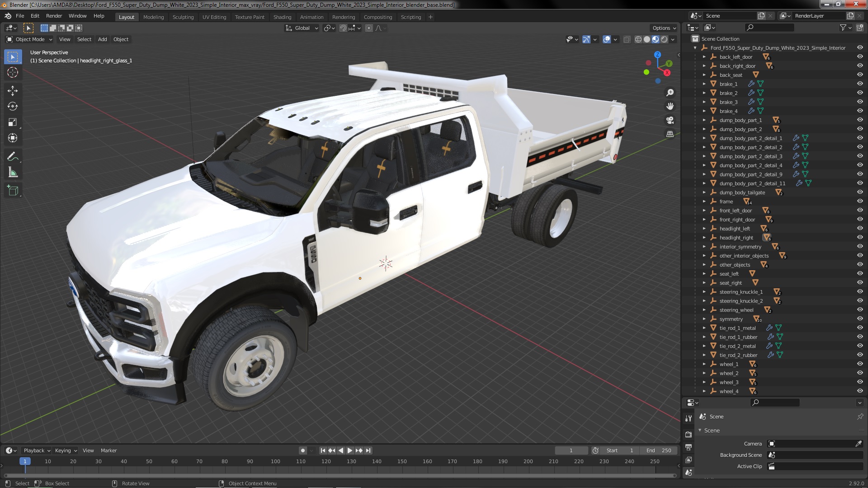This screenshot has height=488, width=868.
Task: Open the Add menu in viewport header
Action: 103,39
